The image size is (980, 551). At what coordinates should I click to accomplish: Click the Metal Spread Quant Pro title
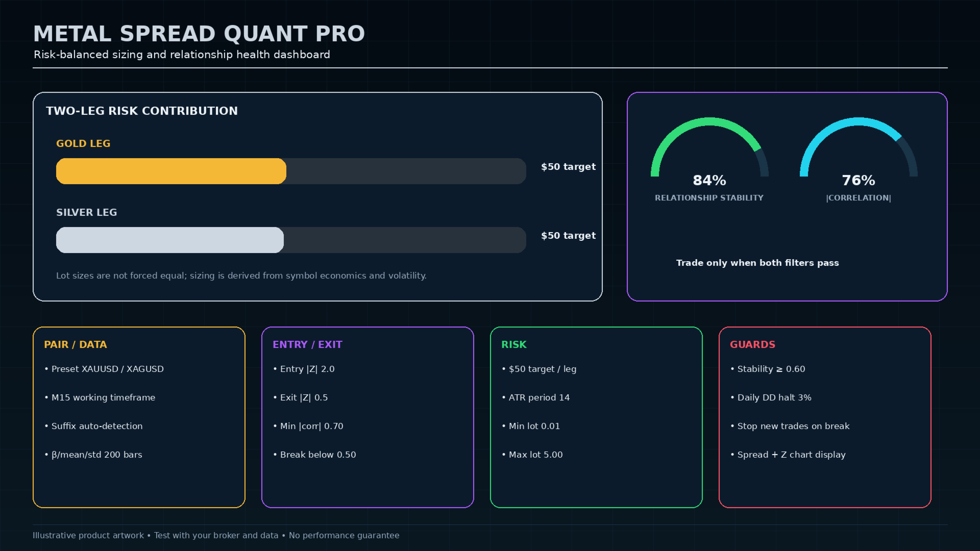[199, 34]
